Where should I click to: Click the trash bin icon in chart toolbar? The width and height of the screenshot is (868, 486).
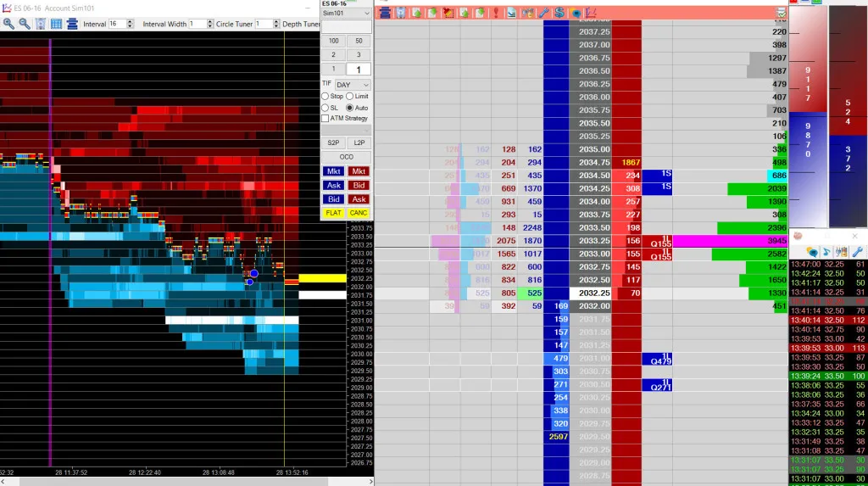(41, 24)
